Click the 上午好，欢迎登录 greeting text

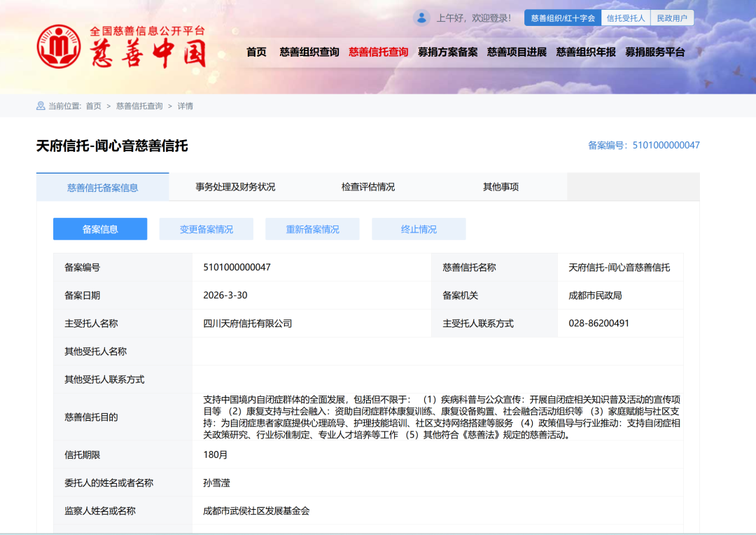[473, 18]
